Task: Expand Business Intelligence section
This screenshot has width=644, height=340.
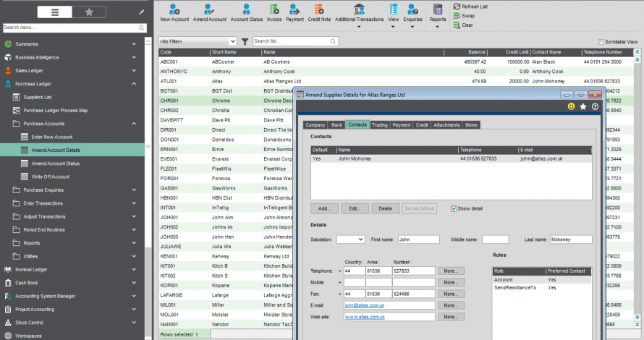Action: (x=134, y=57)
